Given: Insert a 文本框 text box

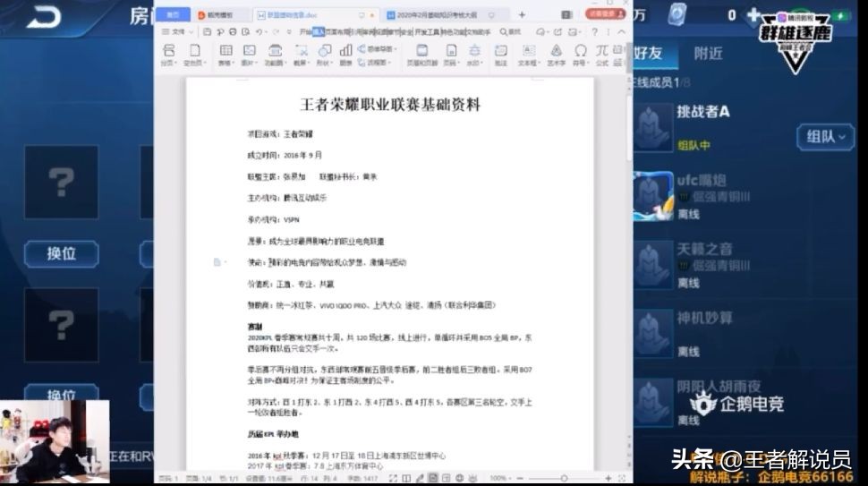Looking at the screenshot, I should [527, 52].
